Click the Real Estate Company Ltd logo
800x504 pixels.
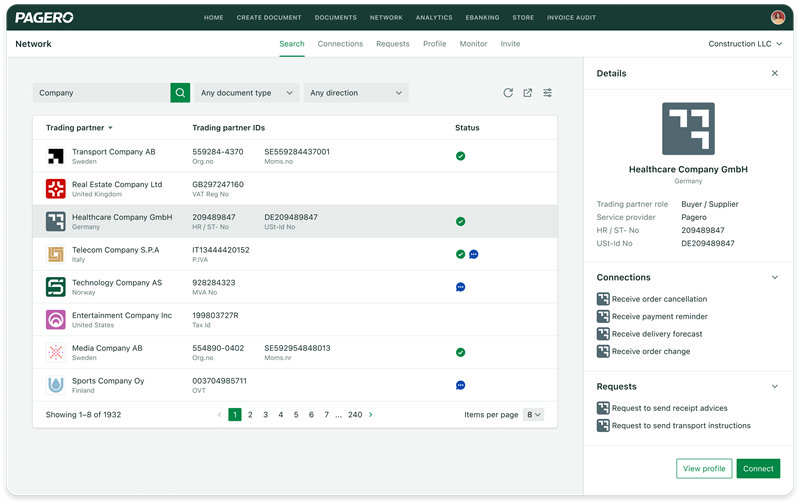pyautogui.click(x=56, y=189)
